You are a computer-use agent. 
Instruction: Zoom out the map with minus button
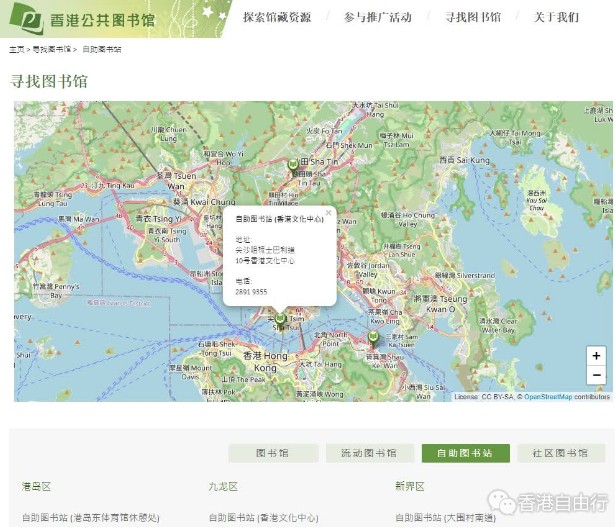pyautogui.click(x=596, y=375)
